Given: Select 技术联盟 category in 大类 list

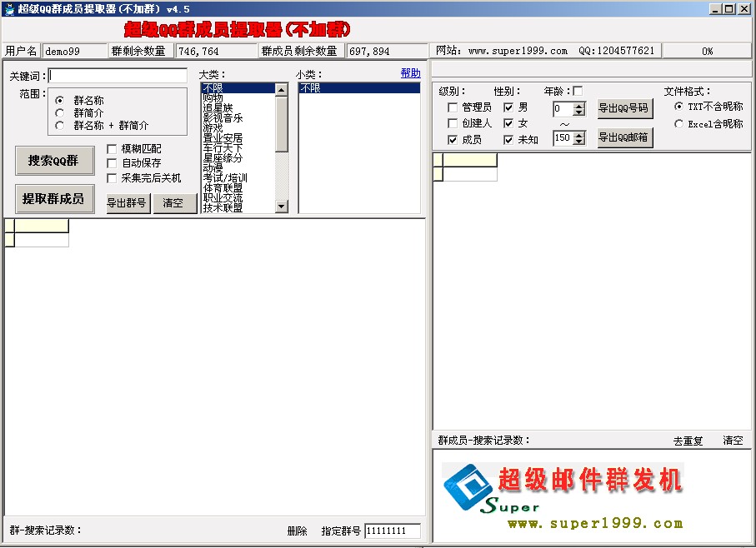Looking at the screenshot, I should (x=238, y=208).
